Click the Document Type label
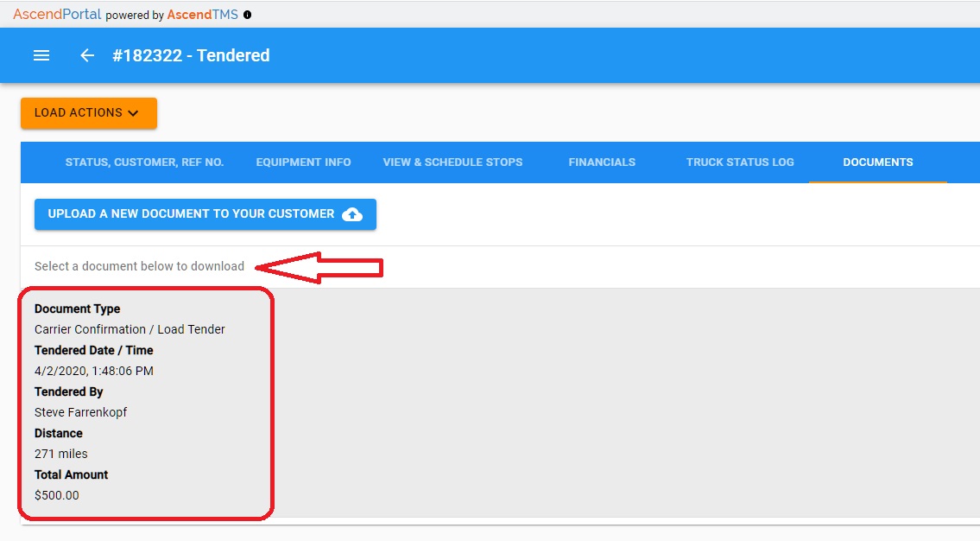The height and width of the screenshot is (541, 980). (77, 309)
